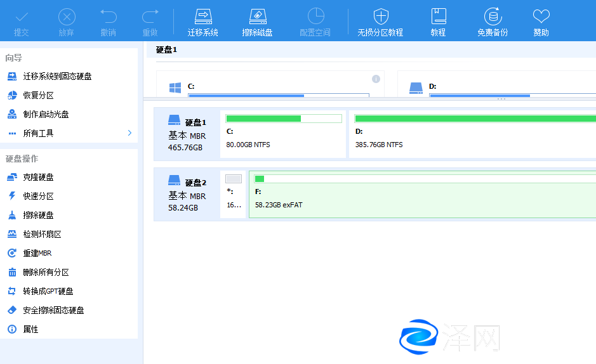Click 克隆硬盘 in disk operations
Viewport: 596px width, 364px height.
38,177
